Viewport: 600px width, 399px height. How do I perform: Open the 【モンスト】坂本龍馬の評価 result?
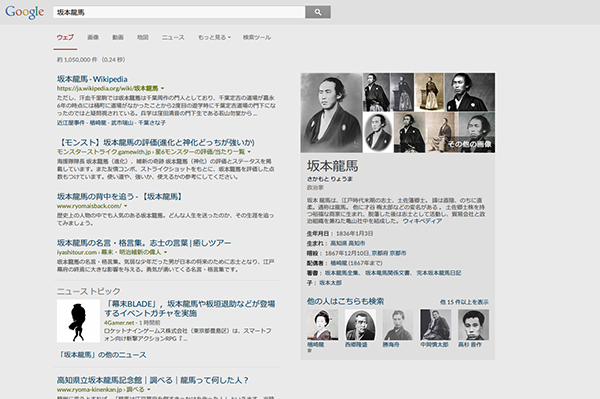point(156,142)
